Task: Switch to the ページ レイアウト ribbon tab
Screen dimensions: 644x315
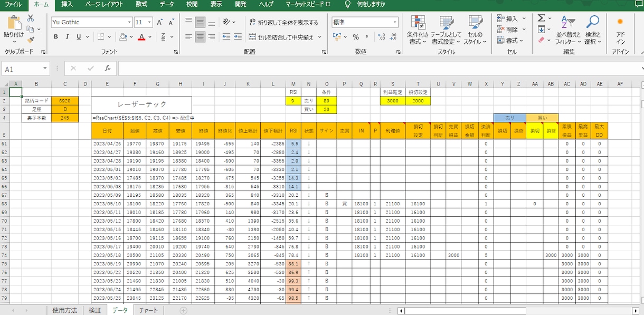Action: (104, 4)
